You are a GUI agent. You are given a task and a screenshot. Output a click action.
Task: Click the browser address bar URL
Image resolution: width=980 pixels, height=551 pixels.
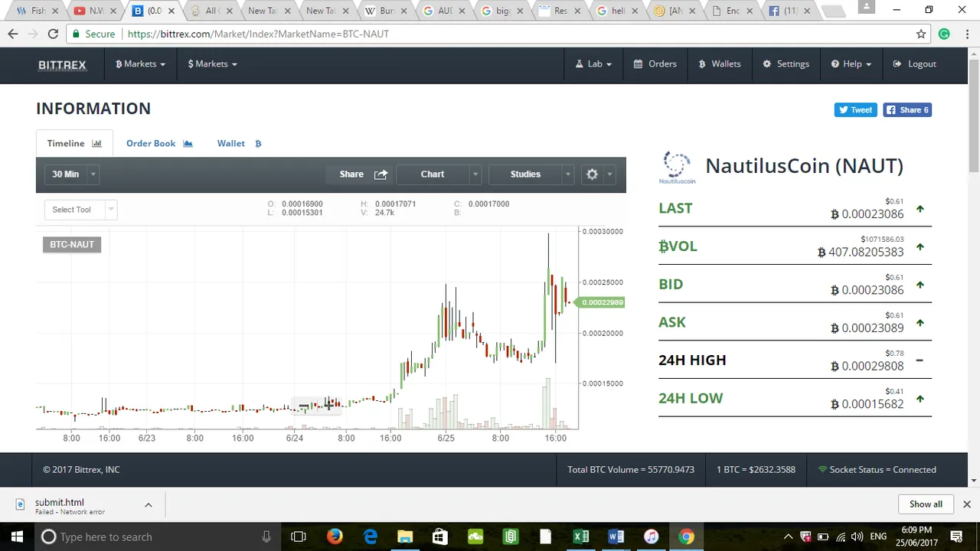[258, 34]
